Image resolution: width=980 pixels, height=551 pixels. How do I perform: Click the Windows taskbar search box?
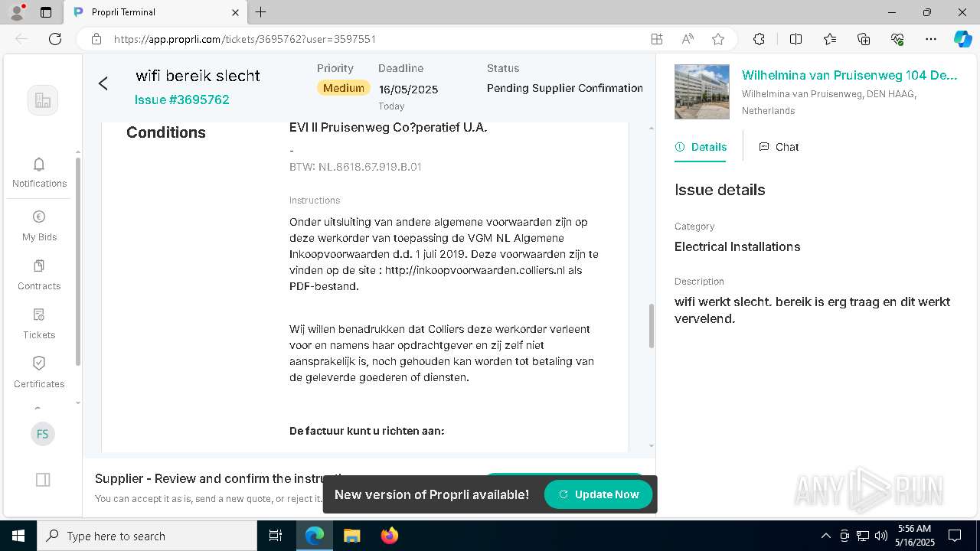click(147, 536)
